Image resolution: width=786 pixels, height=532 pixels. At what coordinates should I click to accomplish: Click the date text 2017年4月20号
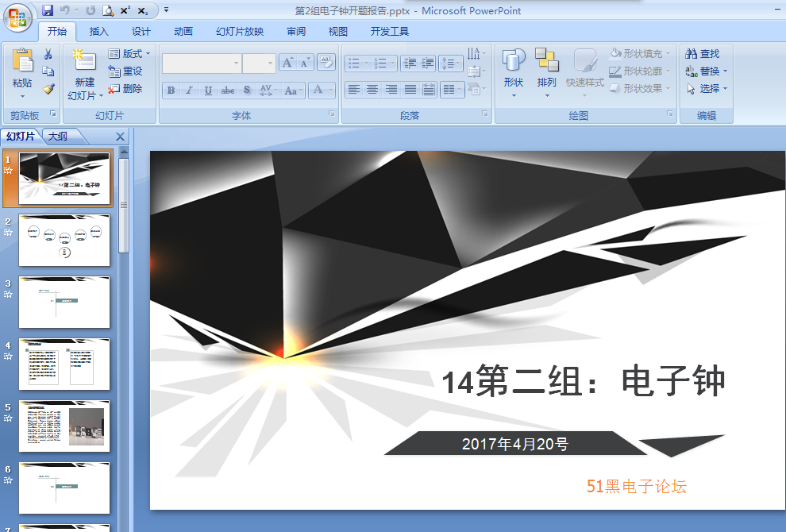click(x=515, y=444)
